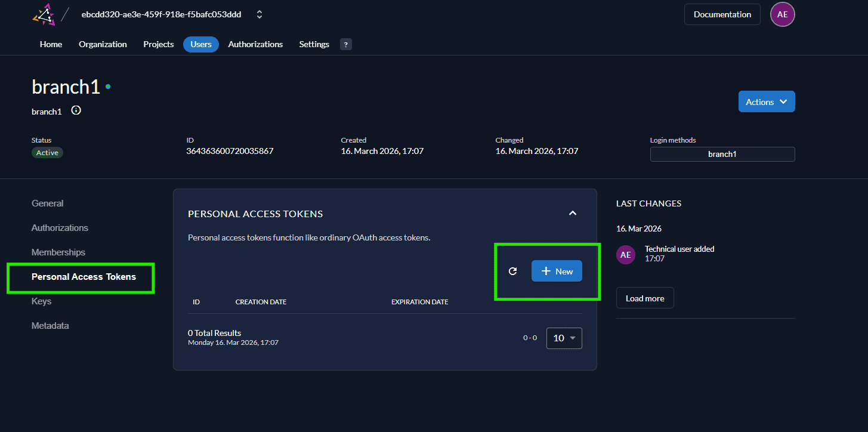Refresh the personal access tokens list
This screenshot has height=432, width=868.
click(512, 271)
